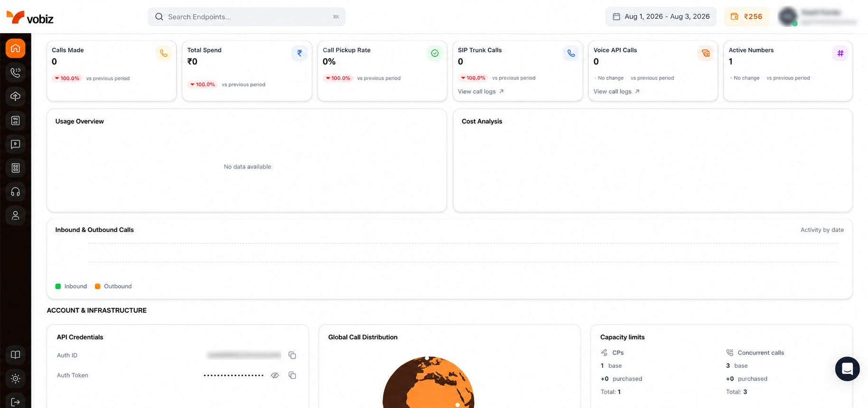Click 'Total: 3' concurrent calls value
The width and height of the screenshot is (868, 408).
737,392
